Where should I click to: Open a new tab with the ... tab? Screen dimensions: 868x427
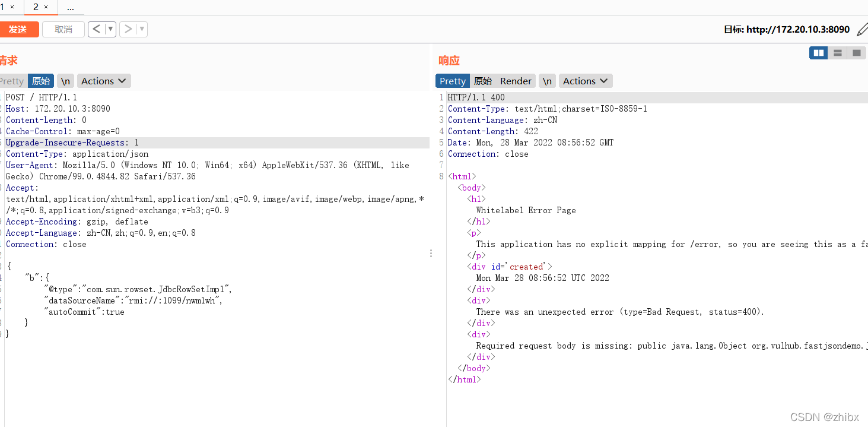pos(71,8)
